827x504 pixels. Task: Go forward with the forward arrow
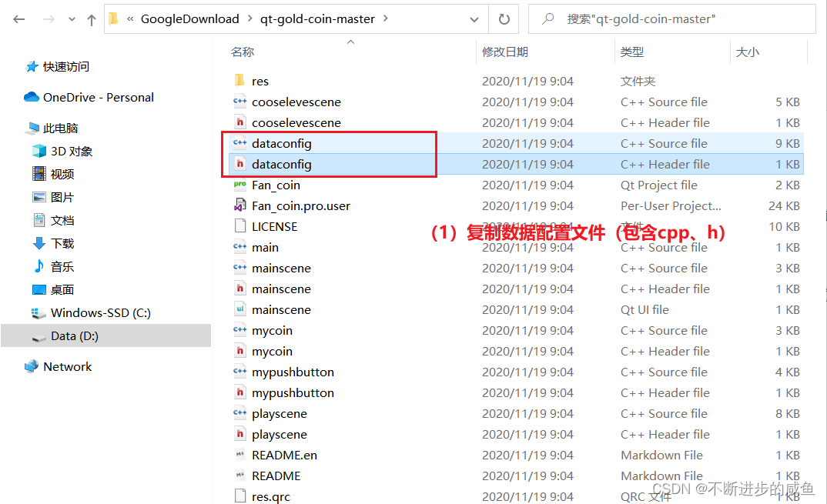pos(49,19)
